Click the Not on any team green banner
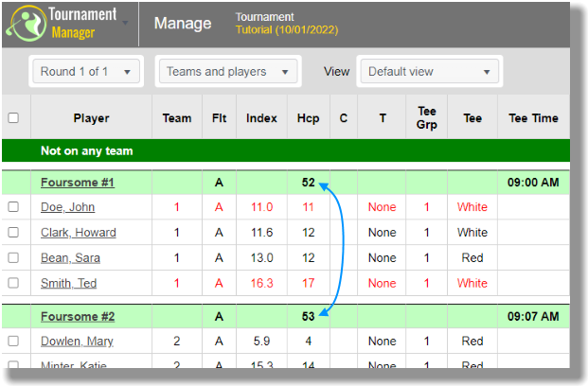The width and height of the screenshot is (588, 386). click(x=286, y=150)
